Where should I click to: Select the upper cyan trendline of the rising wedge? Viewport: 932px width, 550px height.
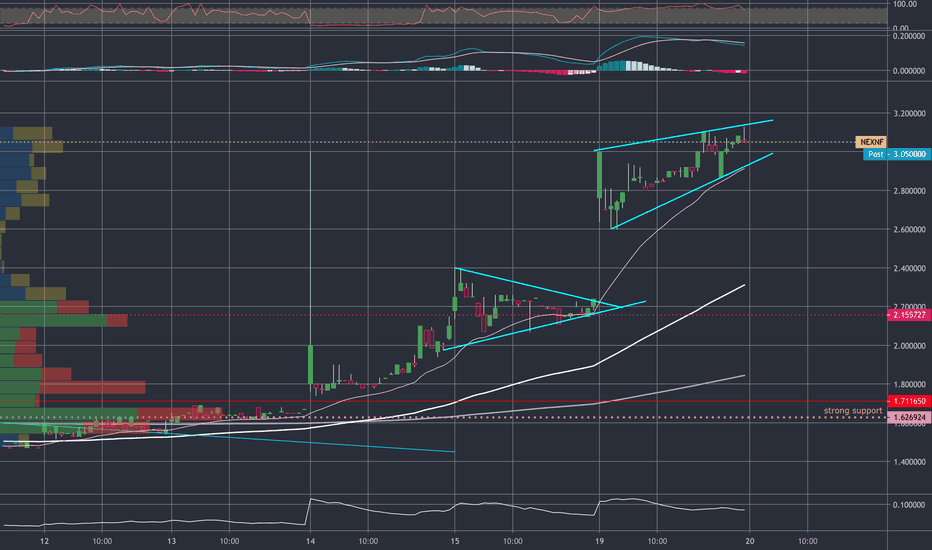(684, 136)
